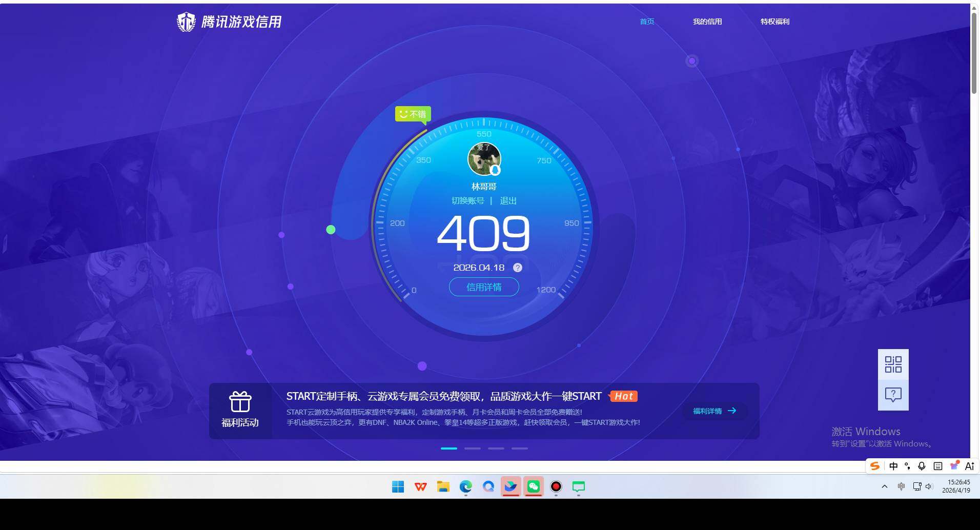The width and height of the screenshot is (980, 530).
Task: Click the microphone icon in input toolbar
Action: coord(922,466)
